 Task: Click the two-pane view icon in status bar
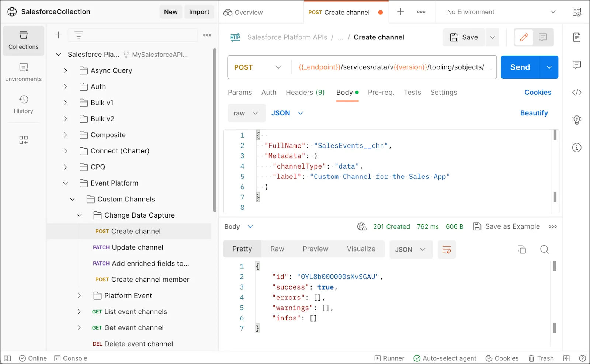click(x=566, y=358)
